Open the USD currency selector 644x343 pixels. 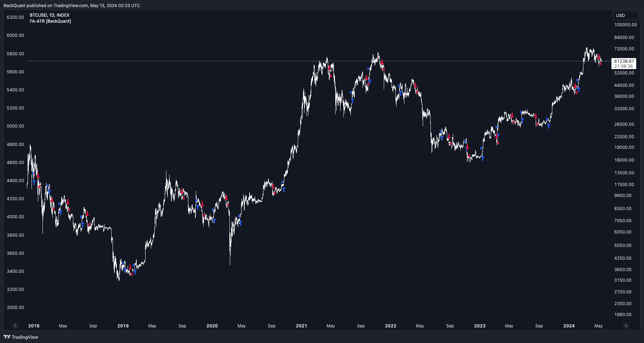(x=626, y=16)
